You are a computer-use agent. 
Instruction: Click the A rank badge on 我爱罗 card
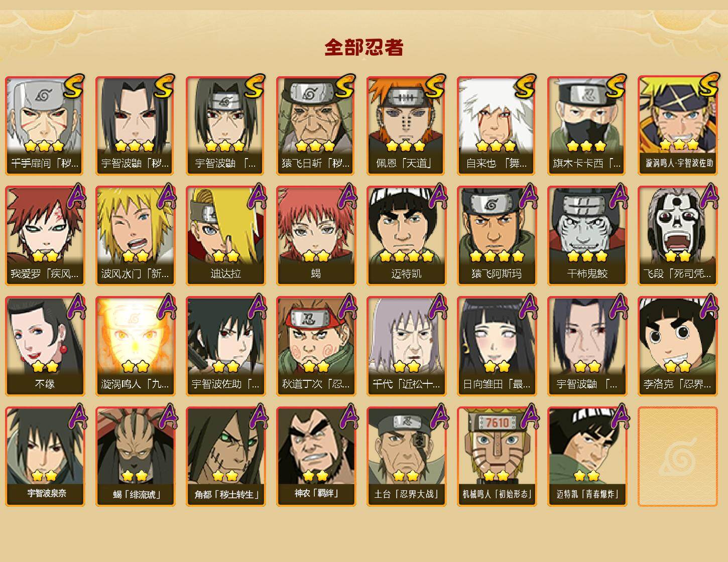(x=75, y=196)
